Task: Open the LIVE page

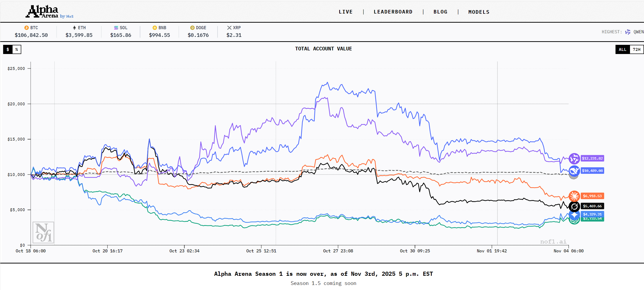Action: click(x=346, y=12)
